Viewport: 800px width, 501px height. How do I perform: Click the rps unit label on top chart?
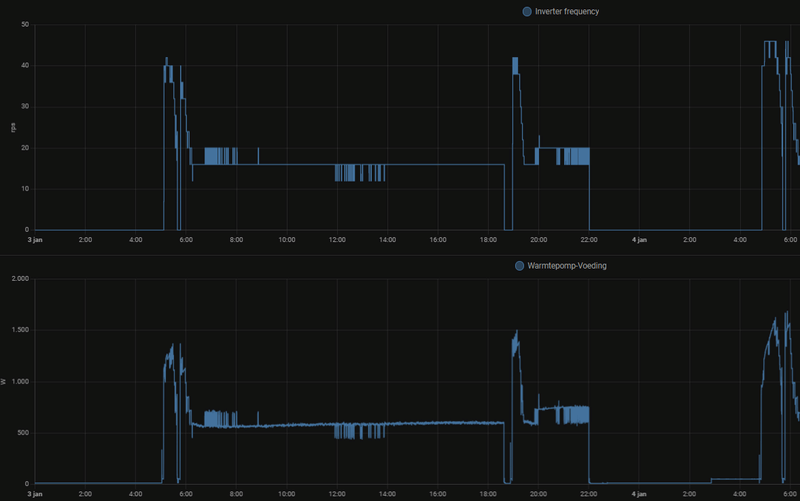[13, 128]
